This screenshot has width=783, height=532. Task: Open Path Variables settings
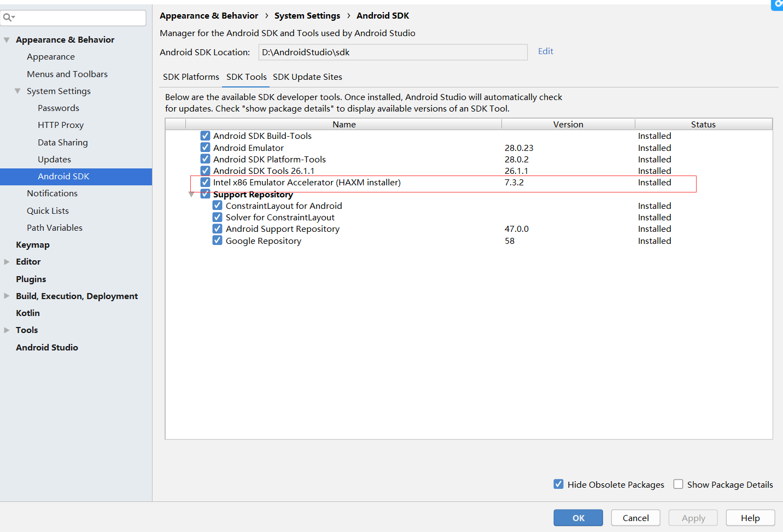point(55,228)
